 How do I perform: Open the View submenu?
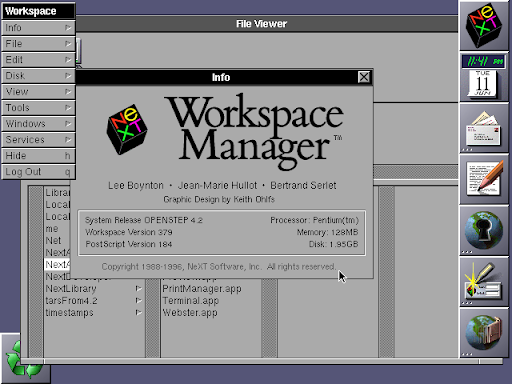38,92
